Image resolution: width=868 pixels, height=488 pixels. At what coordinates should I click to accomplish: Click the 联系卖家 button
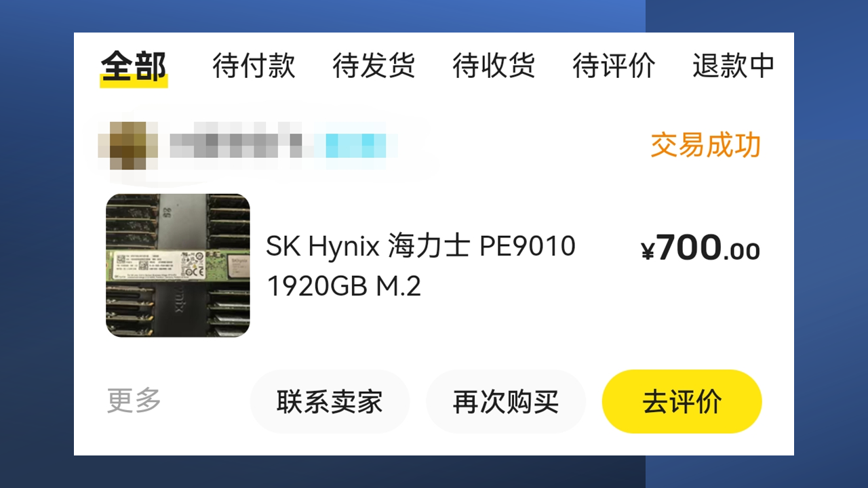tap(330, 402)
